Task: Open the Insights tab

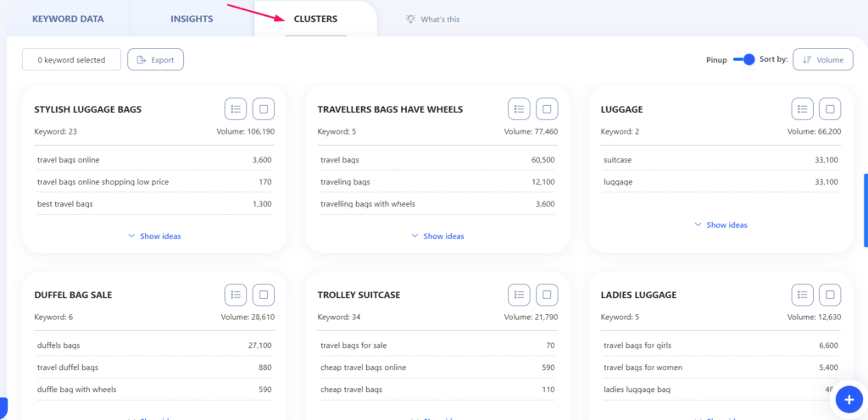Action: coord(192,19)
